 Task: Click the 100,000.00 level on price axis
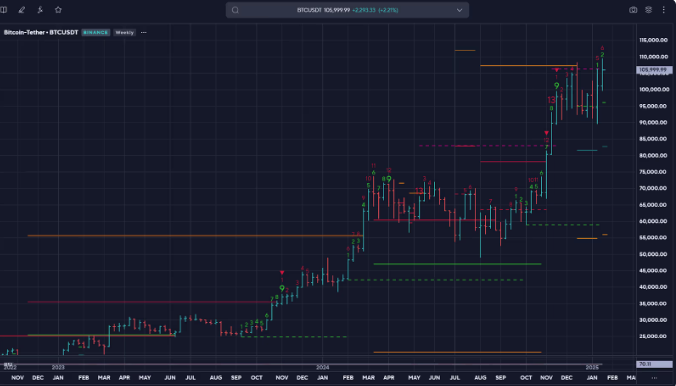tap(654, 90)
